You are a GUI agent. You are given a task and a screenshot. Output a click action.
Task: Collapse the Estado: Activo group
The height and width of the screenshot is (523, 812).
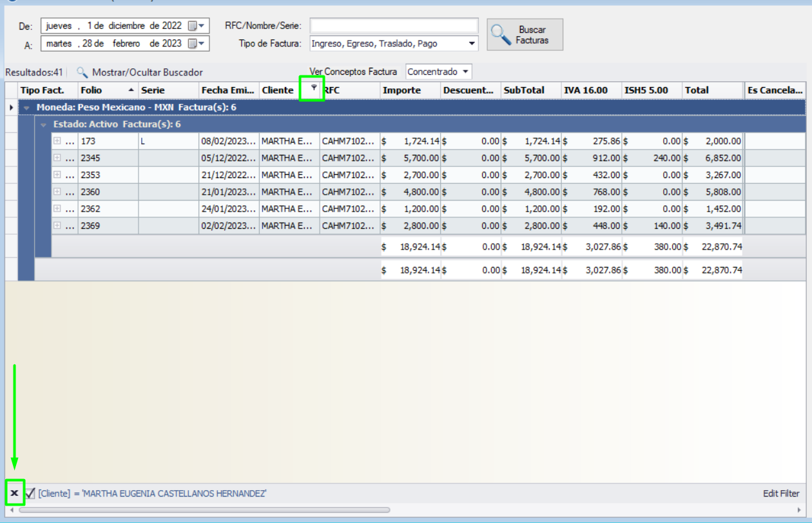[x=44, y=124]
